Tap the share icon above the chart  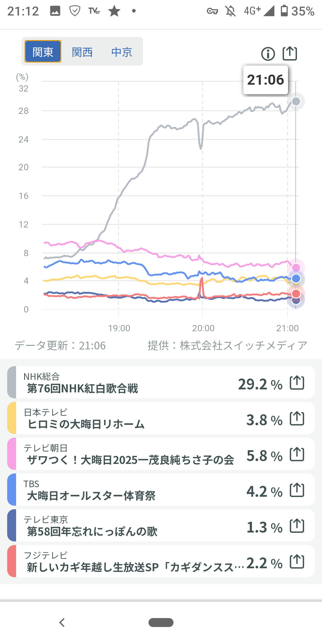[x=290, y=54]
